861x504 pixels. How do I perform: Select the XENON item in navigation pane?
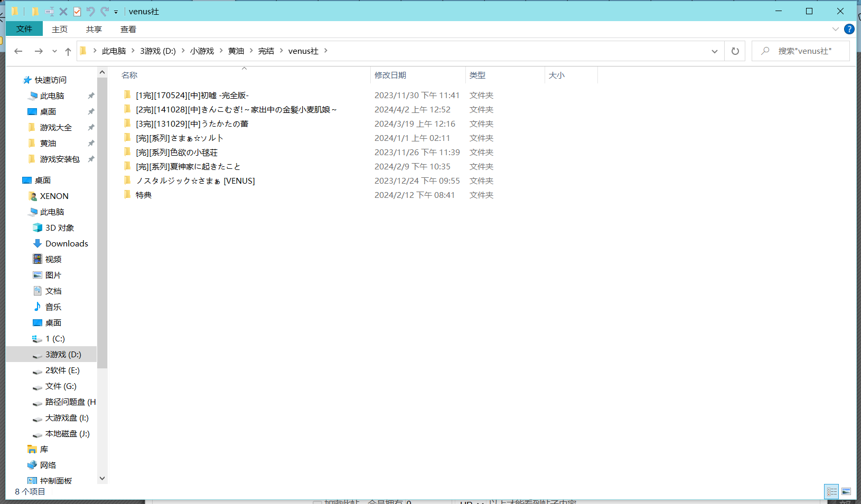tap(54, 196)
